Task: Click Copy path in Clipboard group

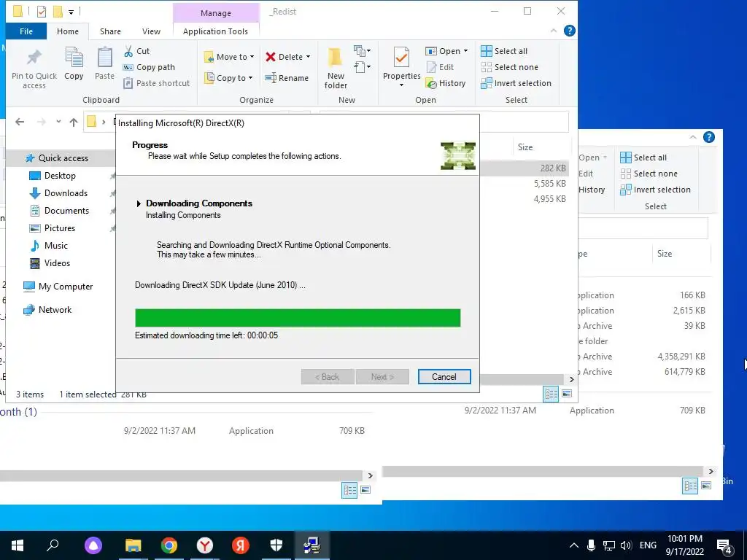Action: pyautogui.click(x=149, y=67)
